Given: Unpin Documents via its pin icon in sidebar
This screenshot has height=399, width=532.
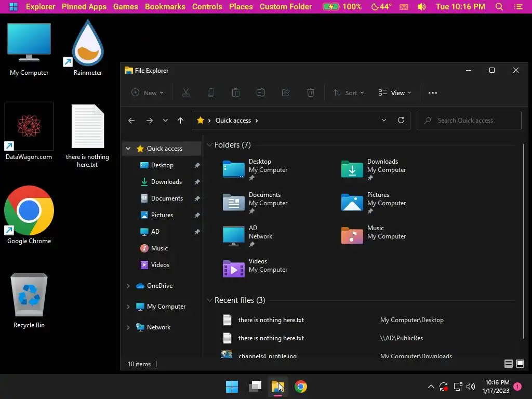Looking at the screenshot, I should (197, 198).
